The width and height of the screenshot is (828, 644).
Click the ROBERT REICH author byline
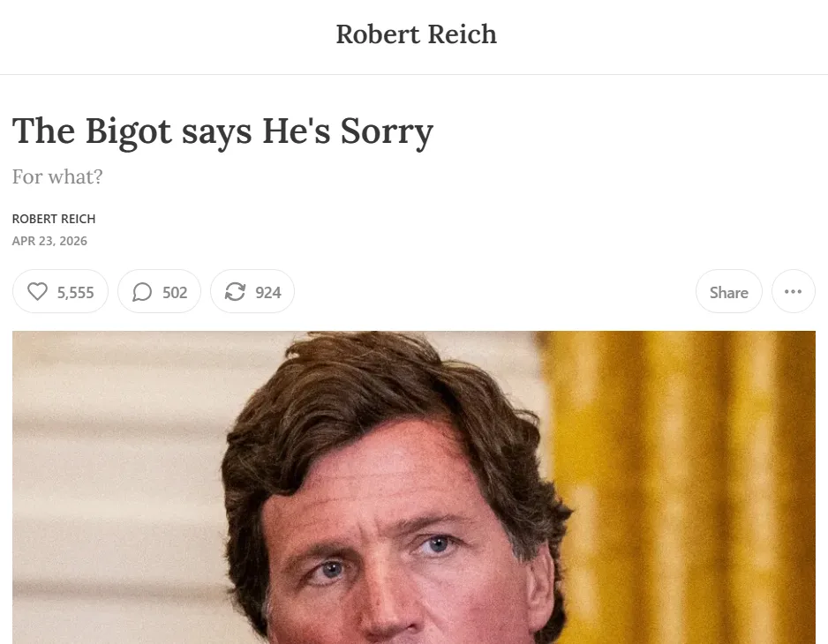tap(54, 219)
